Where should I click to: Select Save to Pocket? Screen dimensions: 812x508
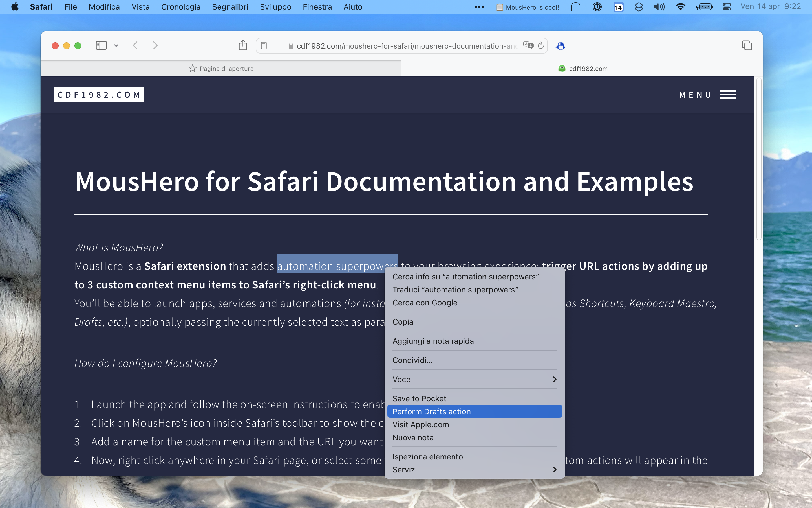(475, 398)
